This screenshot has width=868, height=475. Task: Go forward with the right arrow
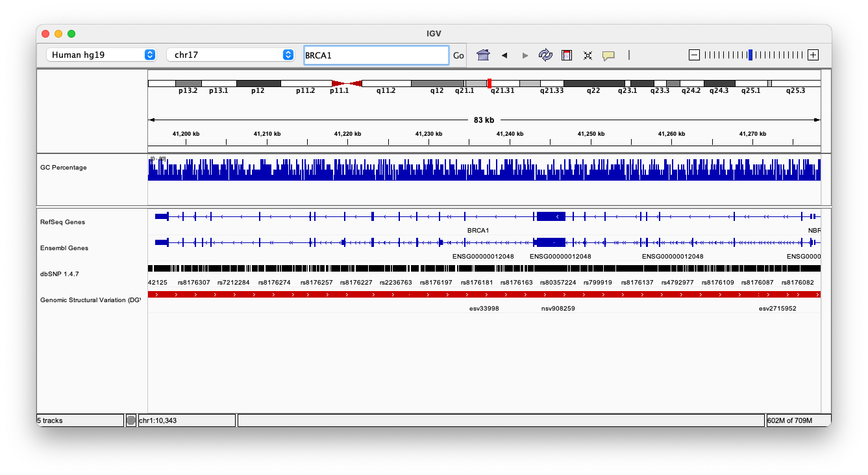point(525,55)
